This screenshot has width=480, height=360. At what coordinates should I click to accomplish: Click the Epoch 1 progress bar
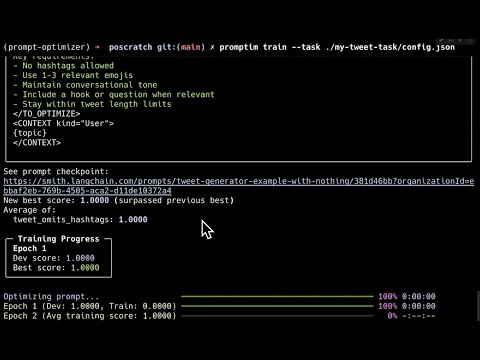tap(277, 306)
